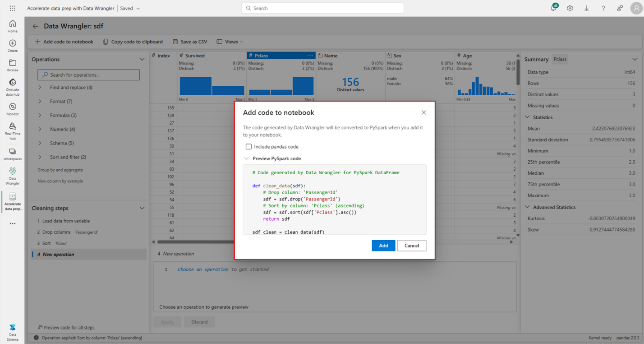
Task: Click the download icon in header
Action: (587, 8)
